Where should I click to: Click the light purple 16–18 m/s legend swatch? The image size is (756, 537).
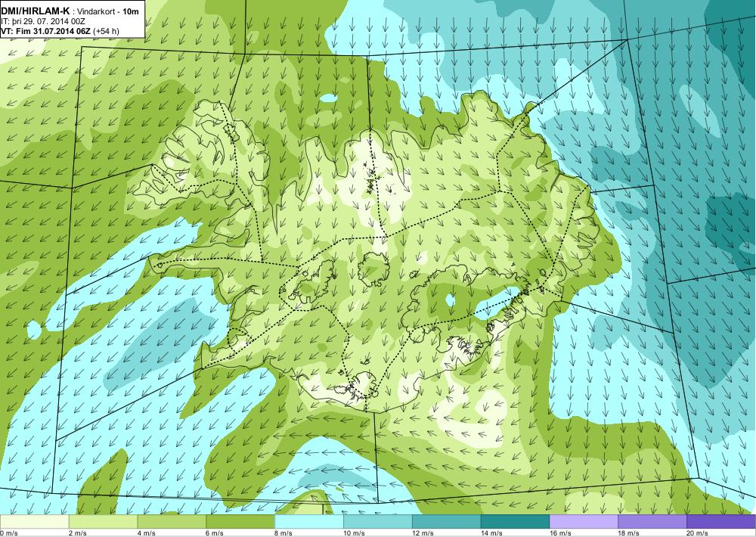point(584,522)
